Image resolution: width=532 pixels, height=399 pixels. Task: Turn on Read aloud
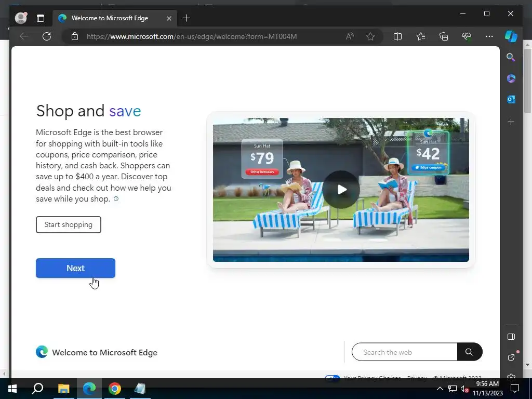click(350, 36)
